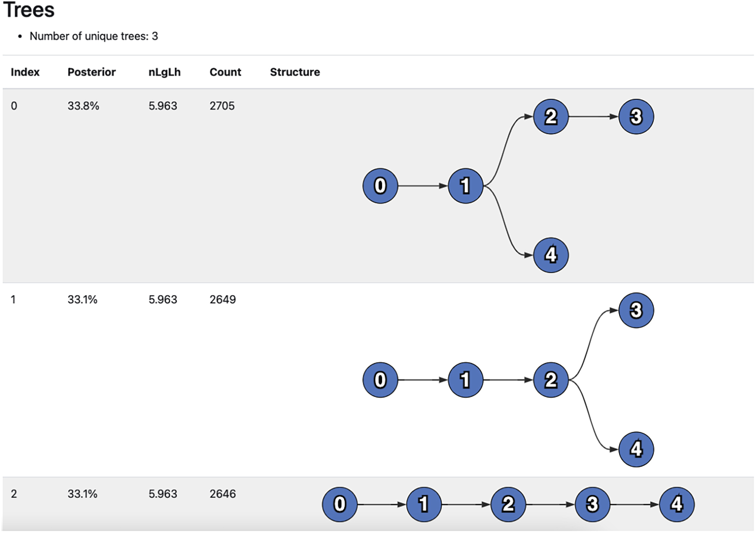Screen dimensions: 756x533
Task: Click the Index column header
Action: tap(25, 72)
